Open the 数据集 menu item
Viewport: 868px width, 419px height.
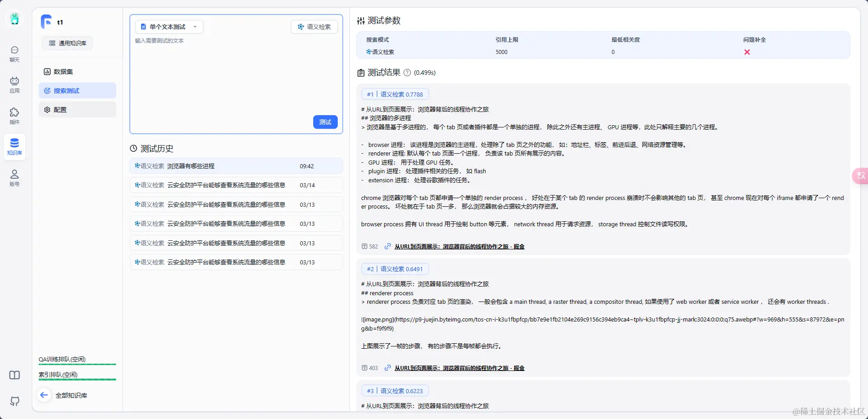tap(77, 72)
